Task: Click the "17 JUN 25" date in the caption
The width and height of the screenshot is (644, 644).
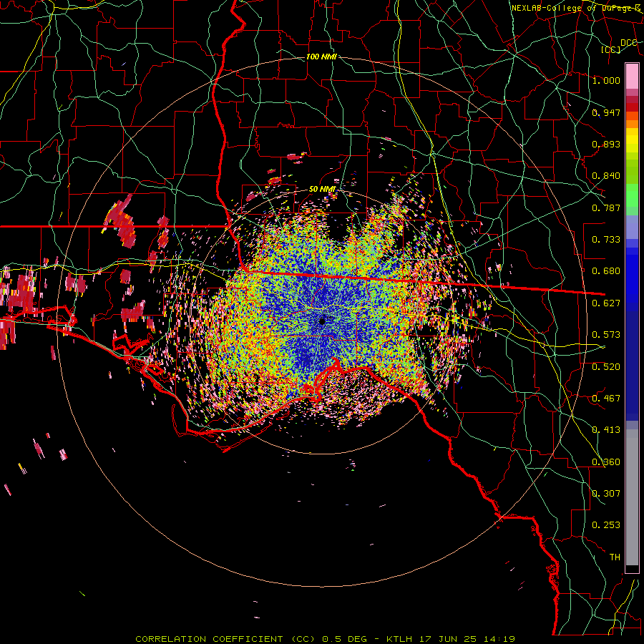Action: point(447,639)
